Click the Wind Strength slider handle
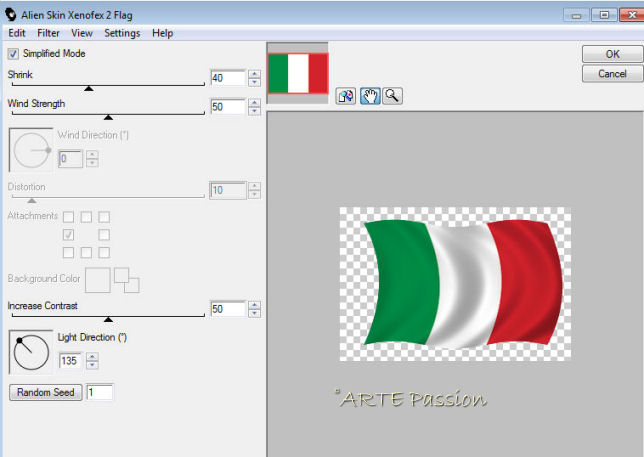 pos(108,117)
